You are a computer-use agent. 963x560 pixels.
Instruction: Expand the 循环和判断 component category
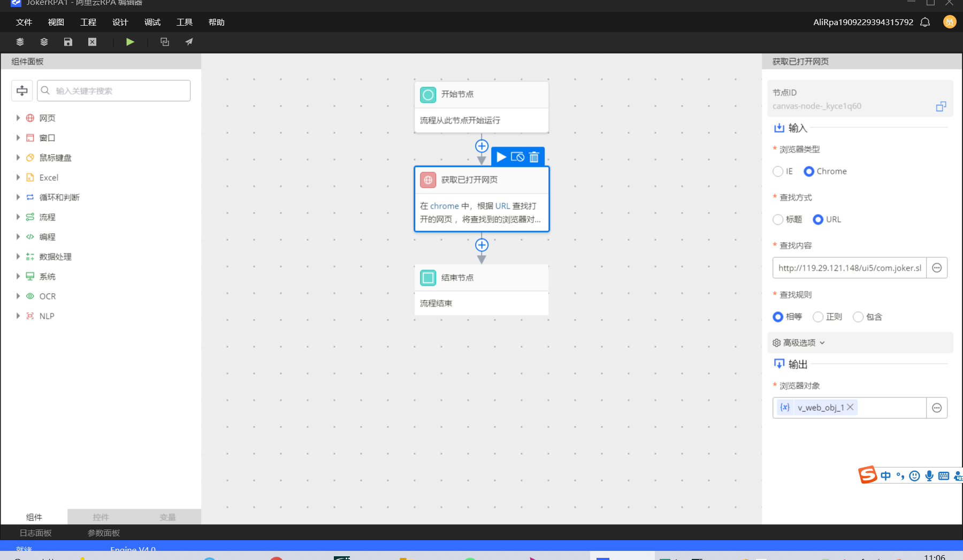18,197
